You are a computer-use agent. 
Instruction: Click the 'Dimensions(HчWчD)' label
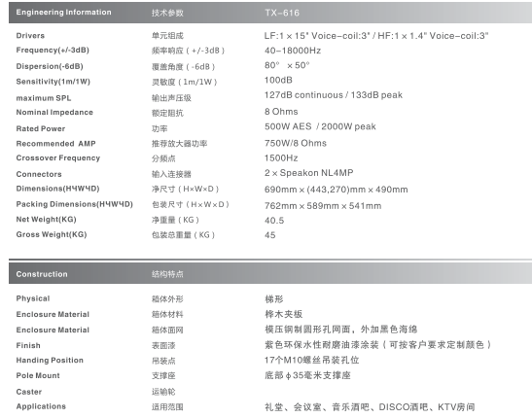point(57,189)
